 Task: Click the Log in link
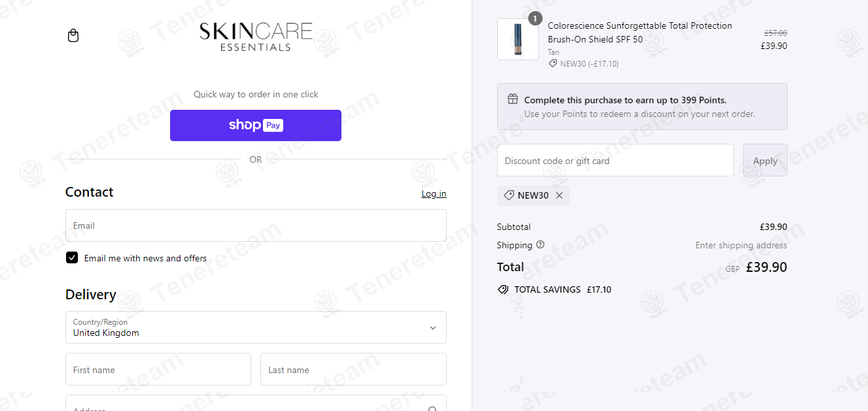pyautogui.click(x=434, y=193)
